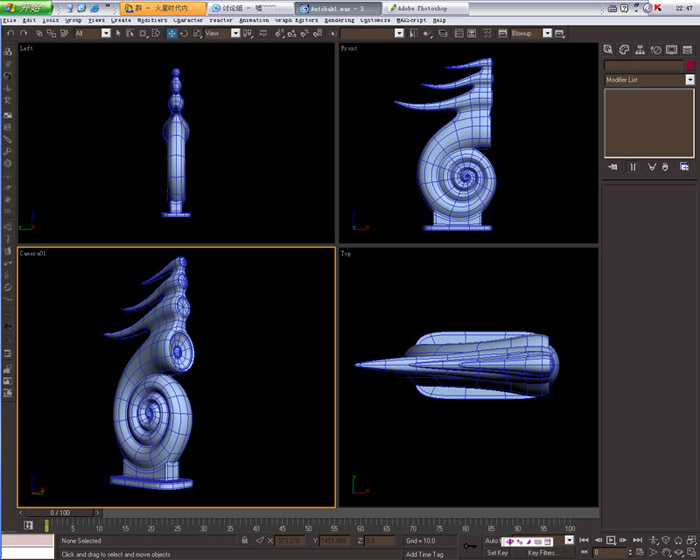Click the object name field

644,65
